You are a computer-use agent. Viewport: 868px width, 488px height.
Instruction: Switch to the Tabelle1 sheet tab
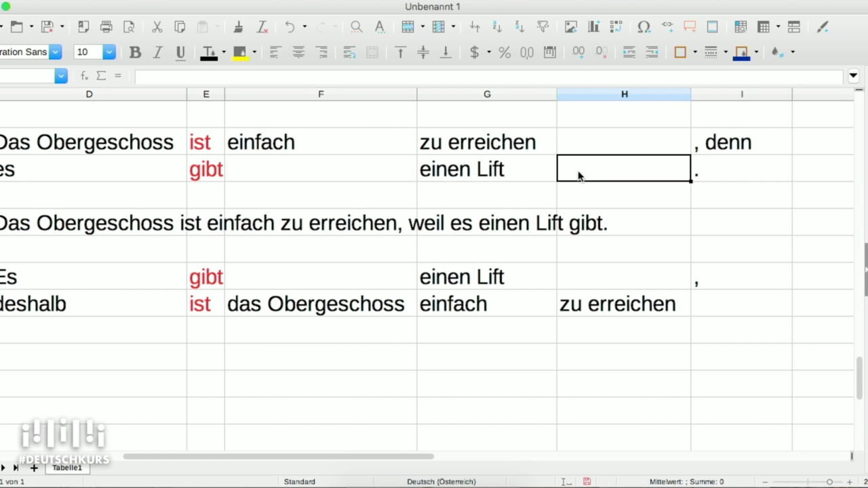(67, 468)
